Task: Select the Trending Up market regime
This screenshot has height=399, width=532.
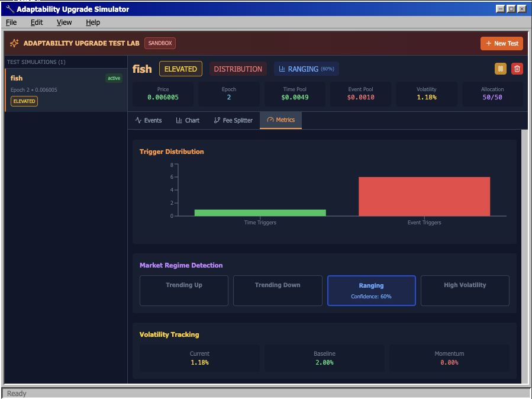Action: click(183, 290)
